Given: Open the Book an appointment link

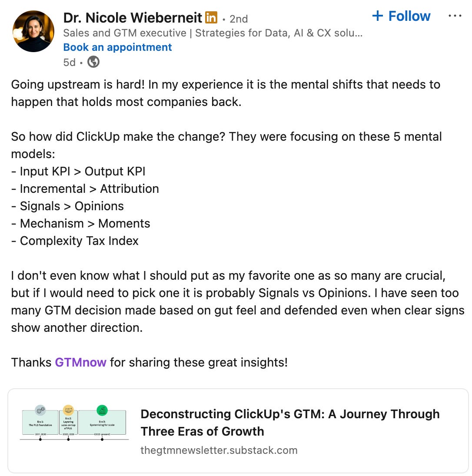Looking at the screenshot, I should 117,47.
